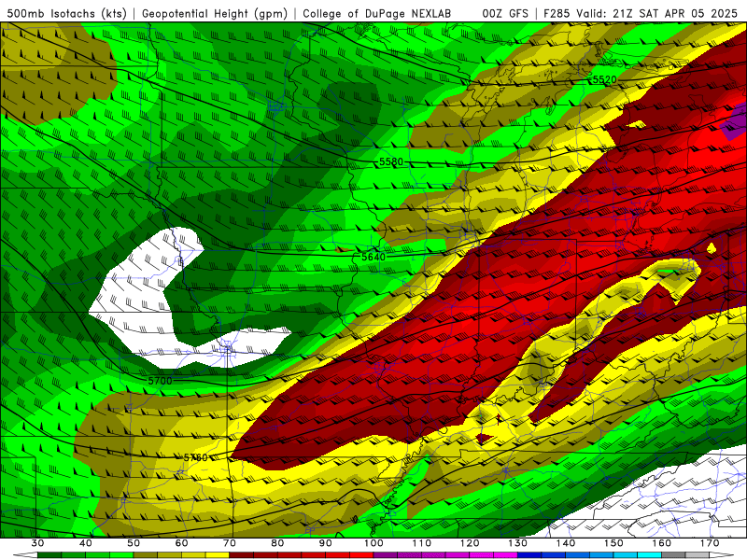Select the purple colorbar swatch under 100

tap(386, 555)
